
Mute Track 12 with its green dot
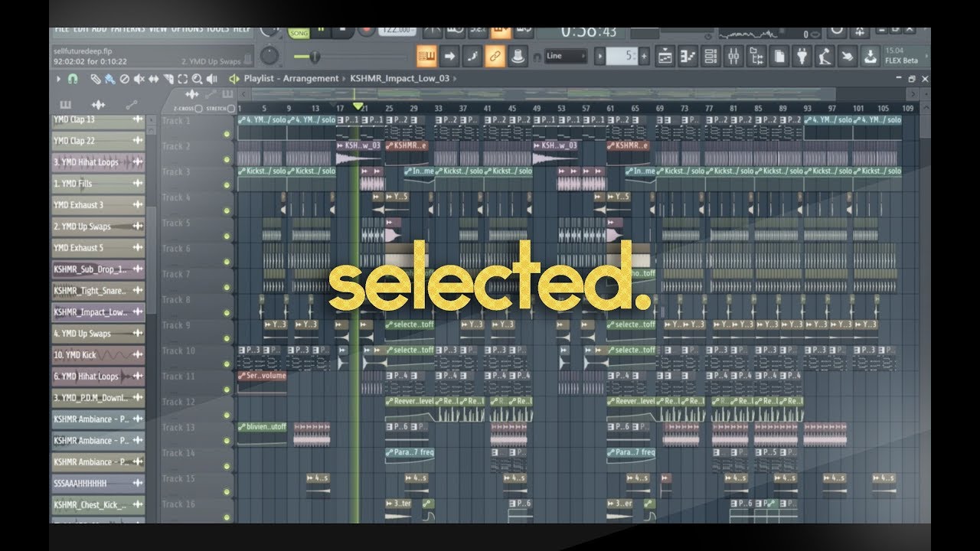point(227,415)
